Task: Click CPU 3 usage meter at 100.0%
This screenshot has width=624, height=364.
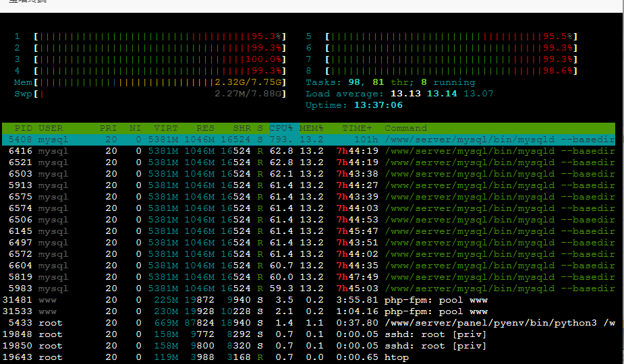Action: pos(160,59)
